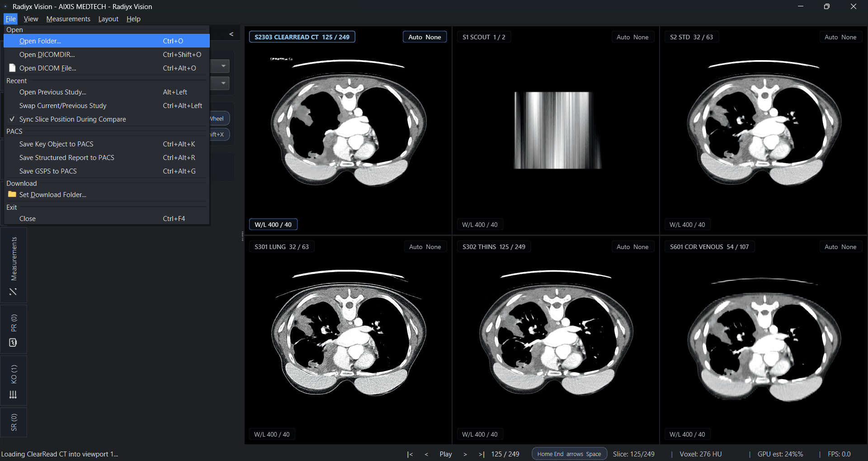The height and width of the screenshot is (461, 868).
Task: Click the panel splitter grip handle
Action: pos(242,236)
